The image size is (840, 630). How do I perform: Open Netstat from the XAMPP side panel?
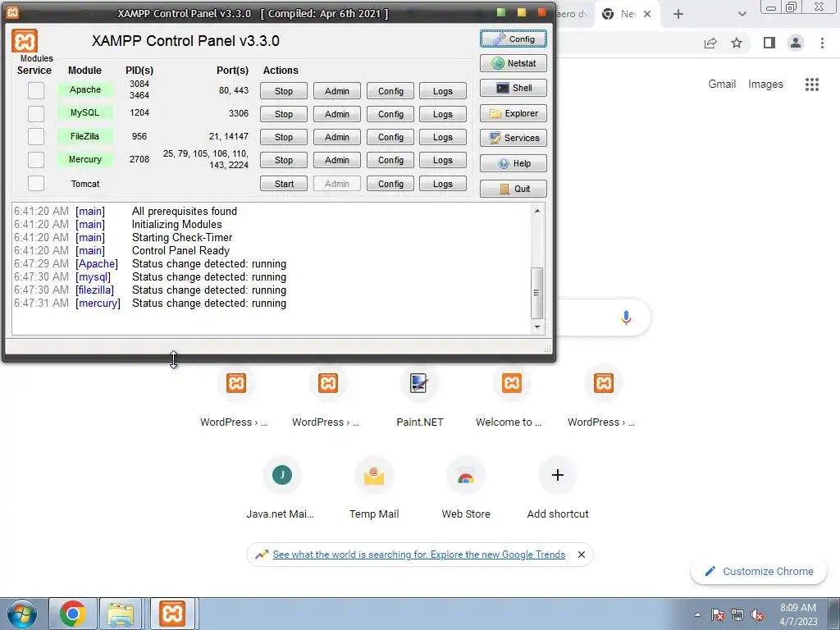514,63
